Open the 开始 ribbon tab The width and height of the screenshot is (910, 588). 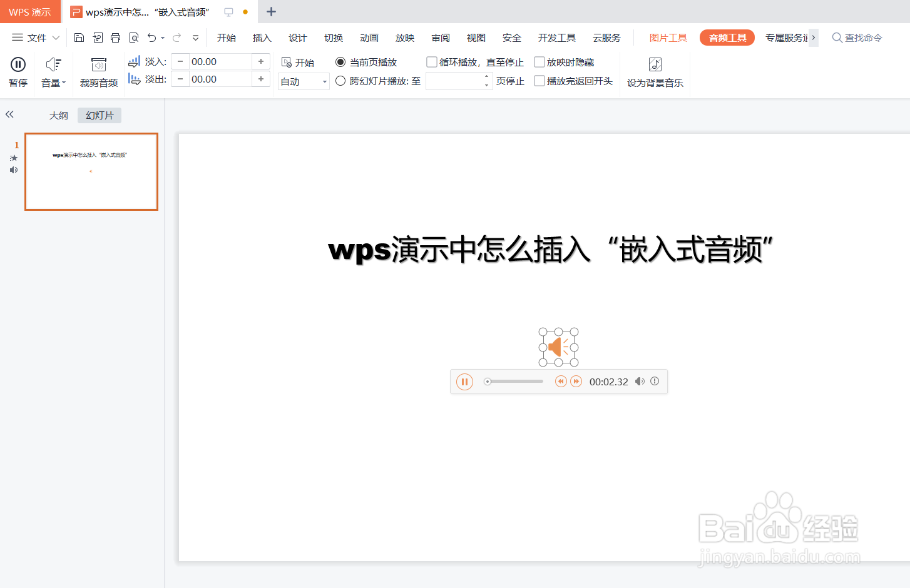point(227,38)
